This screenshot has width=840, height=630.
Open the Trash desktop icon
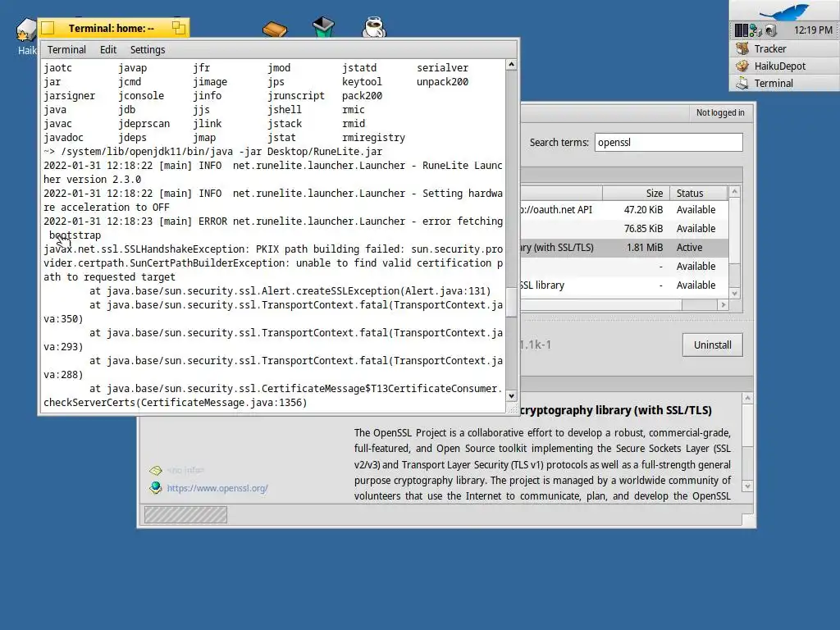(323, 27)
